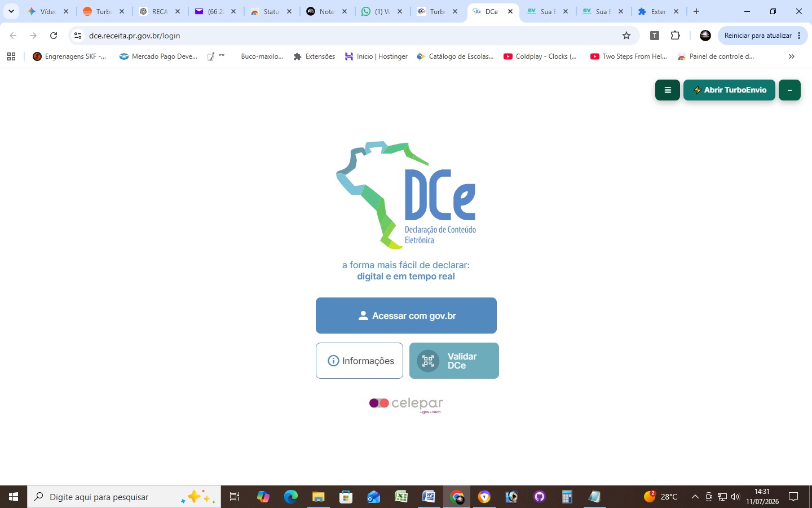
Task: Open a new browser tab
Action: pyautogui.click(x=696, y=11)
